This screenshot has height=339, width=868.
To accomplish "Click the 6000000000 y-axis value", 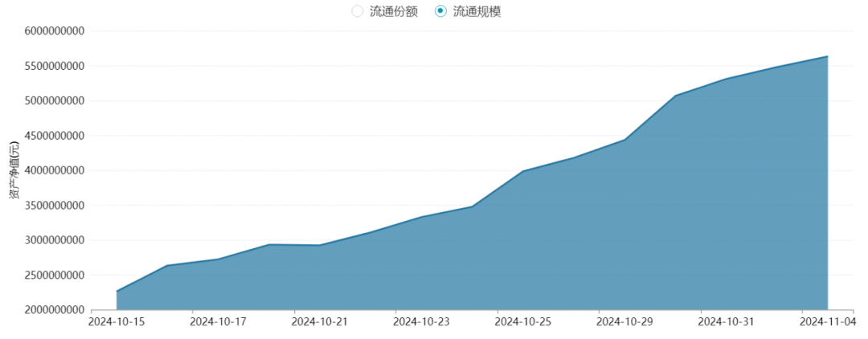I will (55, 31).
